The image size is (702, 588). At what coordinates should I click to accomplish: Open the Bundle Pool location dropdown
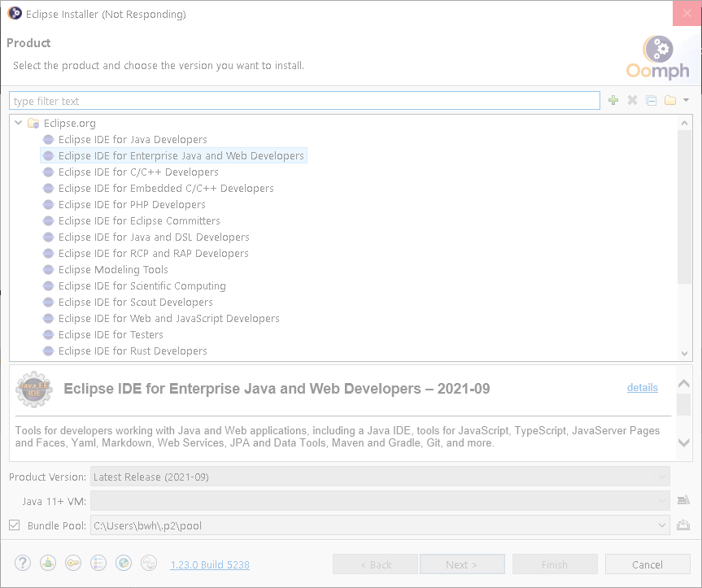pos(661,525)
